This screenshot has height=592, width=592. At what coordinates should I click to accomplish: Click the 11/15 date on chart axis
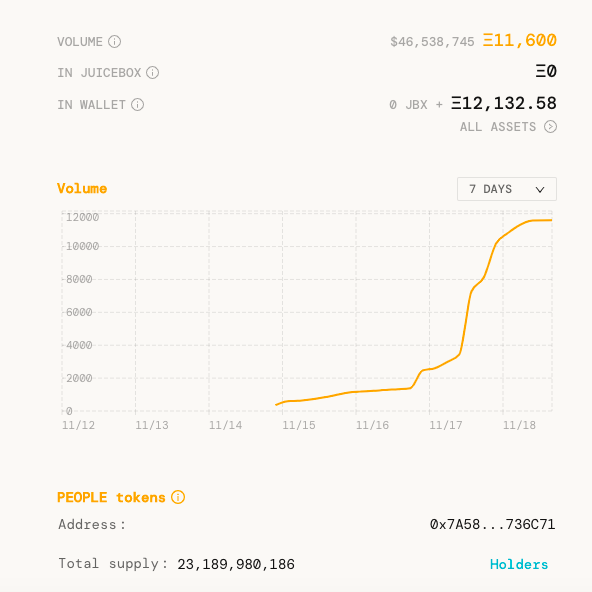point(299,426)
